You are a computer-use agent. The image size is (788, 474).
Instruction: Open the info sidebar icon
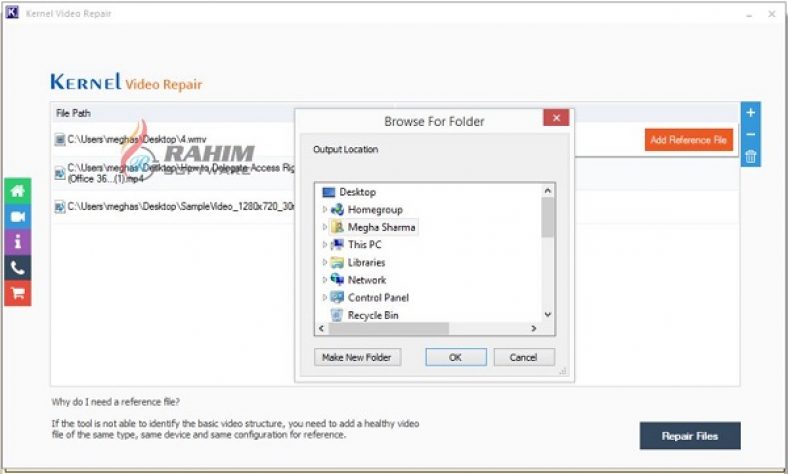[18, 242]
